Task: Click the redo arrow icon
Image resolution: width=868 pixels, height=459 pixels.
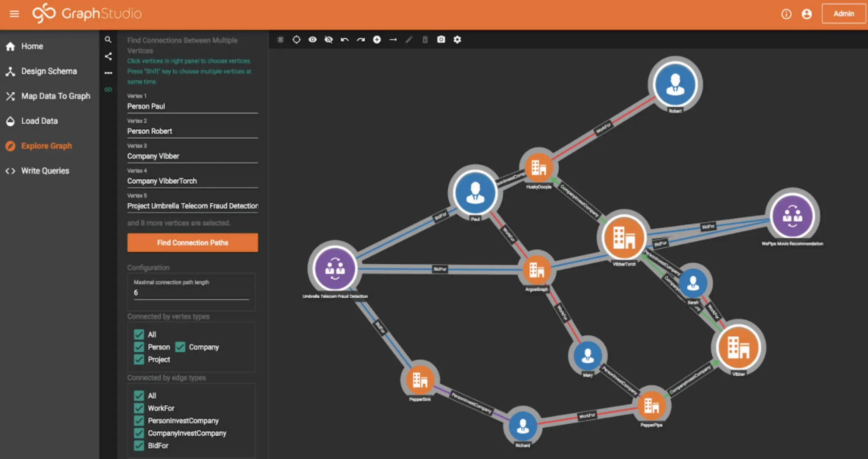Action: click(361, 39)
